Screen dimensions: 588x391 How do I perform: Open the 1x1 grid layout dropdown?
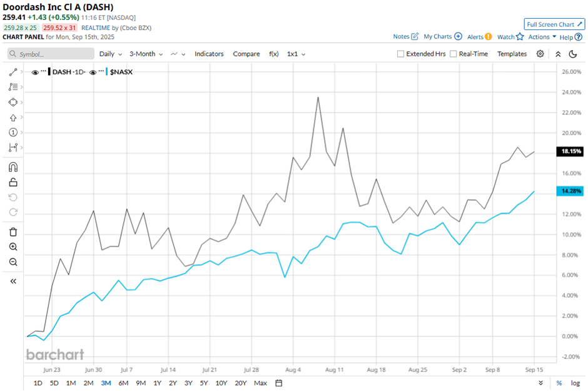[x=297, y=54]
